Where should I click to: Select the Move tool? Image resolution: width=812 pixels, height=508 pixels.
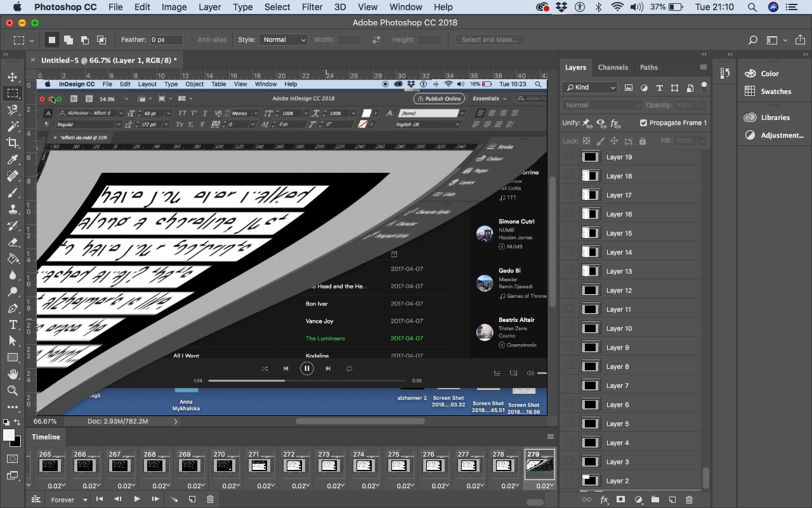click(13, 77)
